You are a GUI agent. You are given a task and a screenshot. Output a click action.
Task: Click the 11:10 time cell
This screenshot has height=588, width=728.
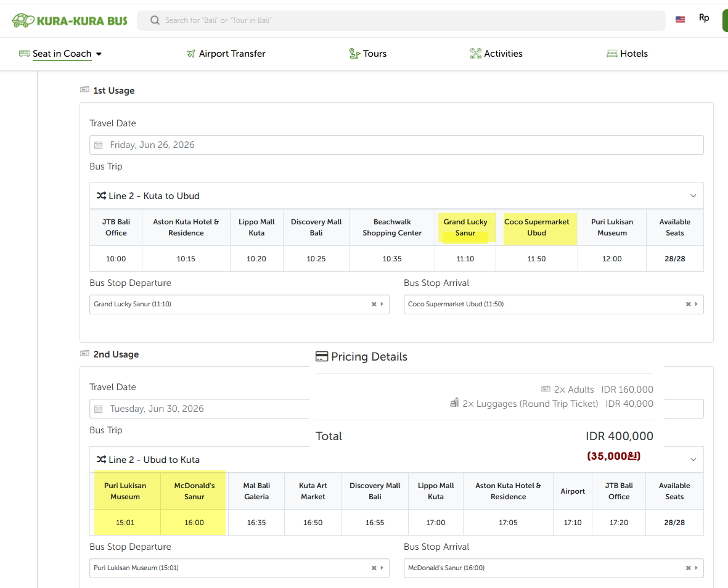point(465,258)
